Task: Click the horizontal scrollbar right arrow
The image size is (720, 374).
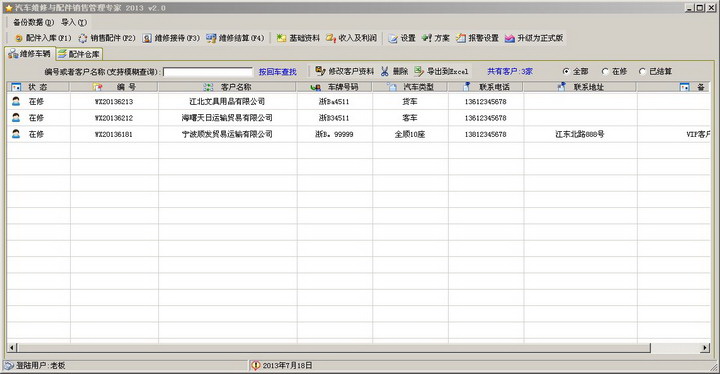Action: pos(705,348)
